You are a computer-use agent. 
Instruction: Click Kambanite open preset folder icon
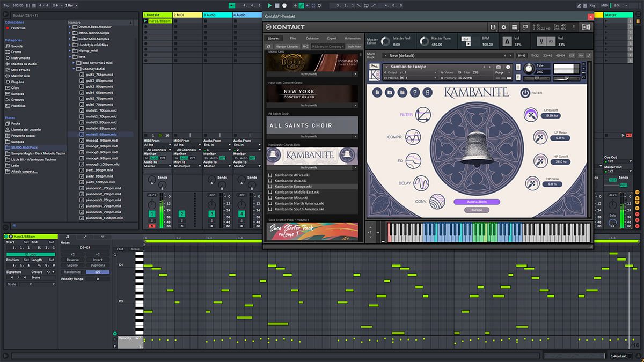tap(390, 93)
